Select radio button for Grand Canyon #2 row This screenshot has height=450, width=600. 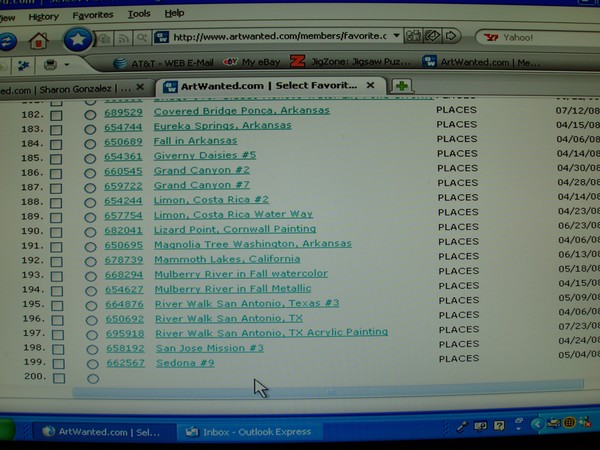click(x=90, y=173)
